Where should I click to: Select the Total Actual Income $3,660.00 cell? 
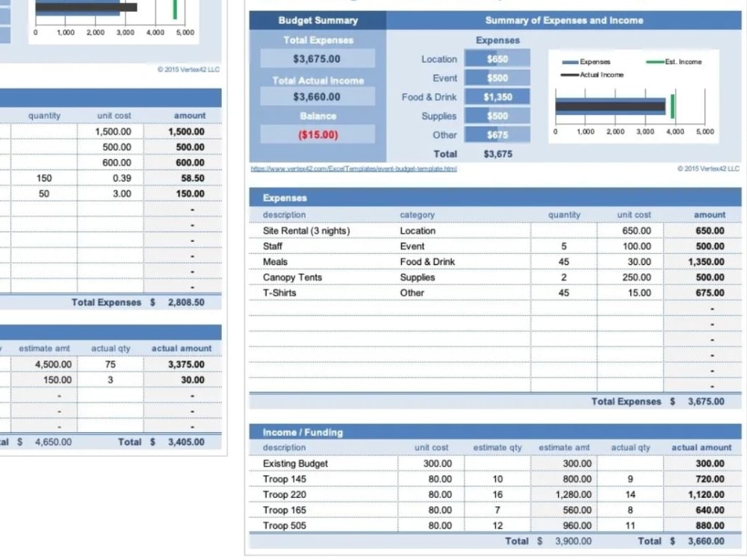317,96
